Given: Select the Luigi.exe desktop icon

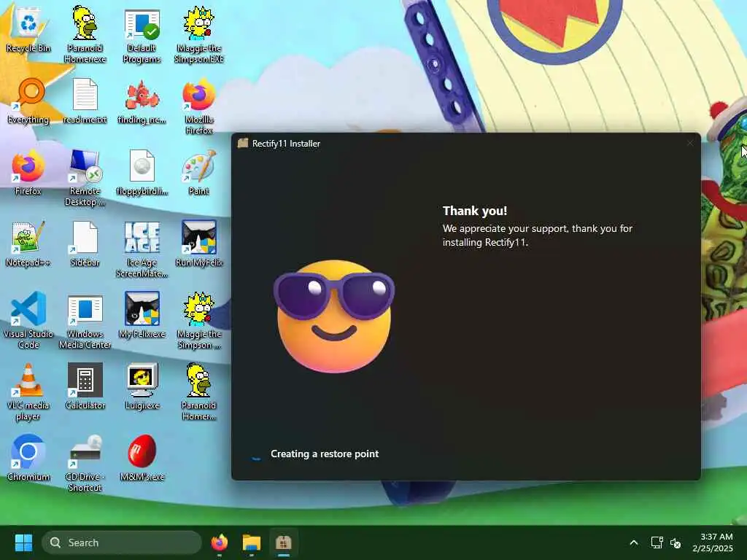Looking at the screenshot, I should coord(142,386).
